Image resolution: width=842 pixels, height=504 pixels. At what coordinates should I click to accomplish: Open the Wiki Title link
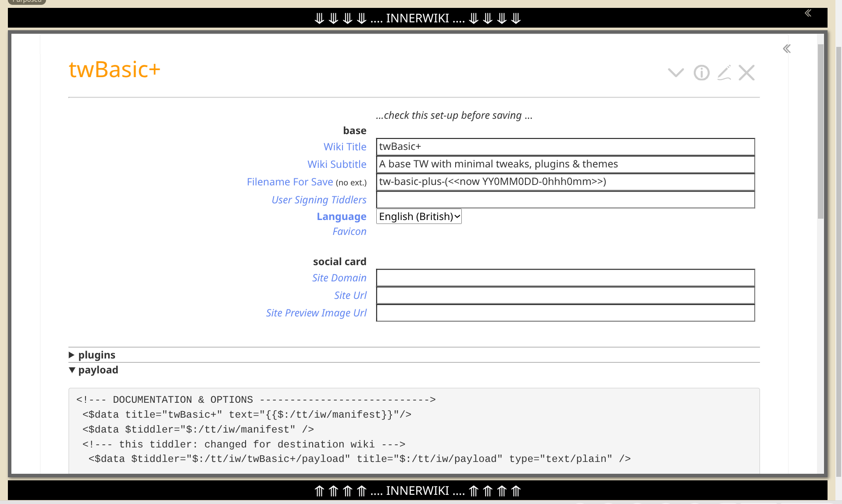(x=345, y=147)
